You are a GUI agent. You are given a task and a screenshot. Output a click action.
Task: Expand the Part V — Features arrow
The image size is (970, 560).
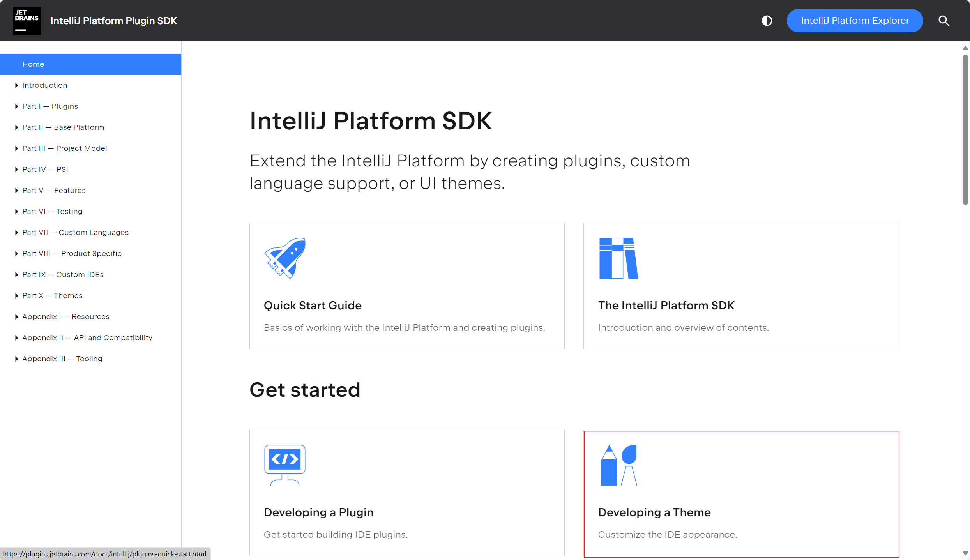[x=16, y=191]
